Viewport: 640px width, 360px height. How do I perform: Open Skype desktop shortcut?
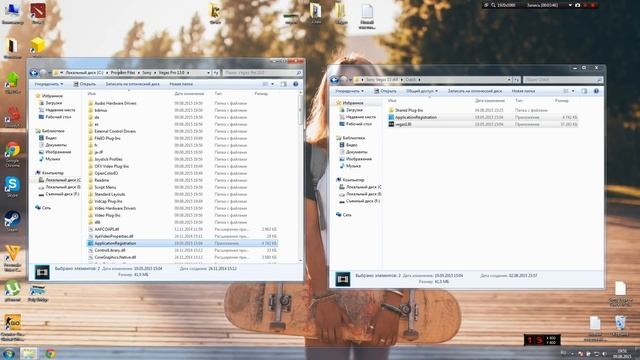click(13, 187)
